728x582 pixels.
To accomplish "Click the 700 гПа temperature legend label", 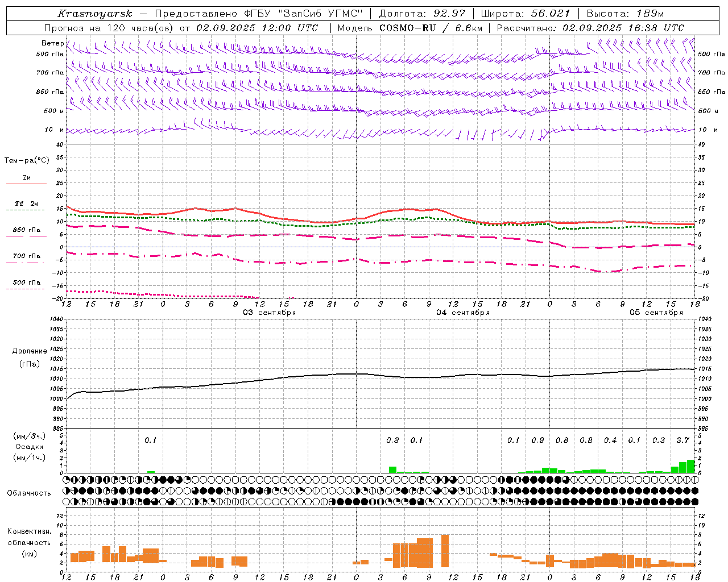I will click(26, 256).
